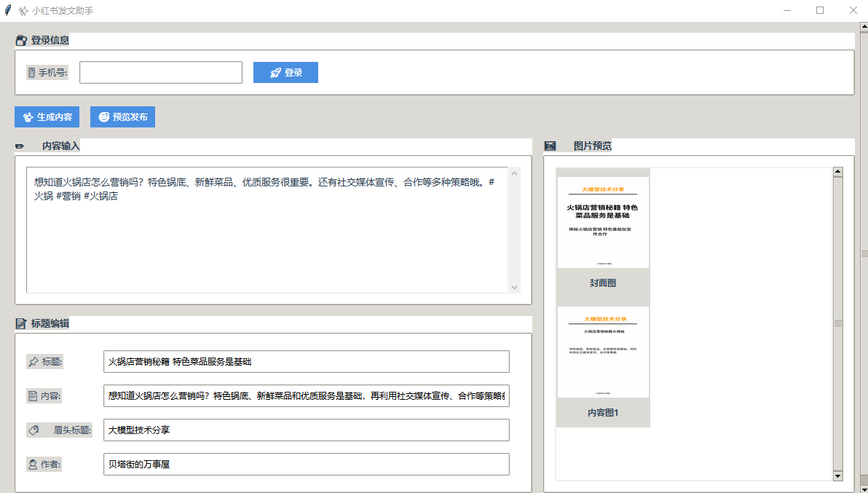Click the pin icon next to 标题 field
This screenshot has height=493, width=868.
[33, 361]
